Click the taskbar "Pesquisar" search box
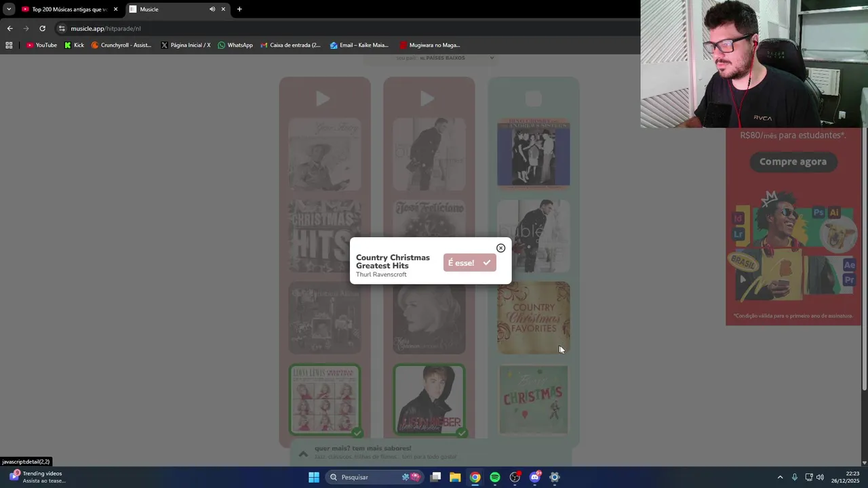868x488 pixels. point(374,477)
